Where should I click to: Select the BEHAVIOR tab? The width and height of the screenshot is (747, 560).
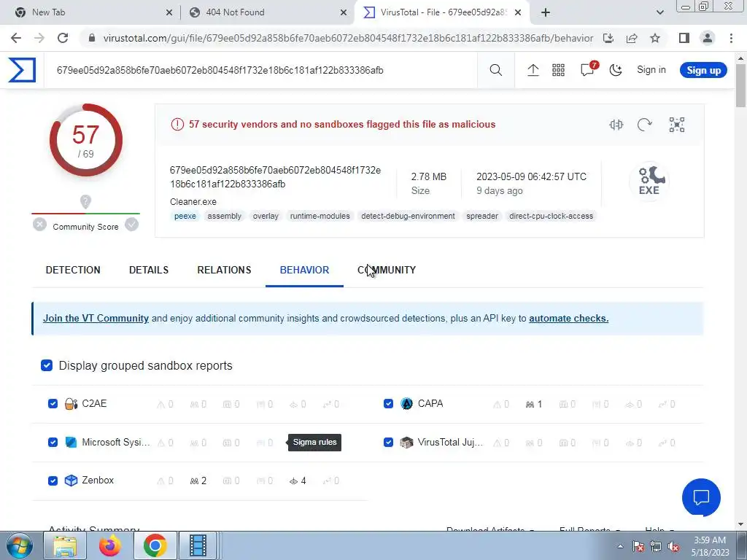click(304, 270)
